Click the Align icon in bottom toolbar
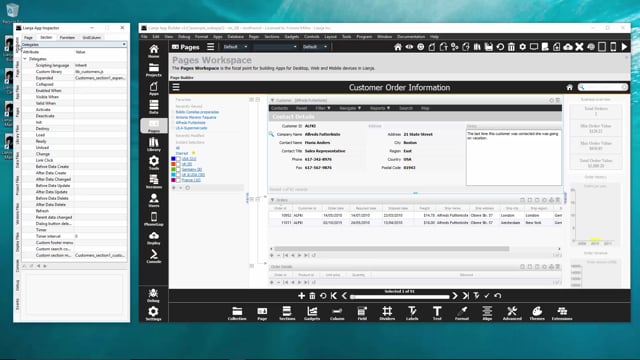 (x=487, y=313)
